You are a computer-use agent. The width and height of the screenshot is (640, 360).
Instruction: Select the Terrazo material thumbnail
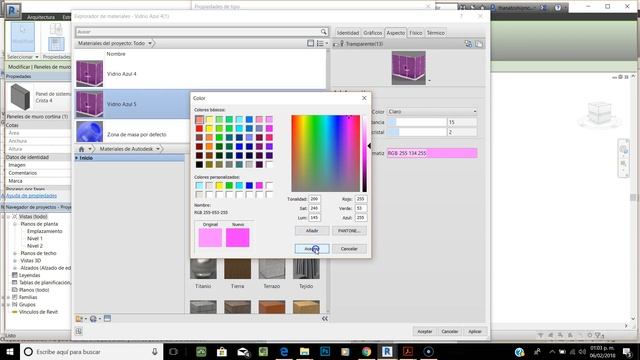click(272, 269)
